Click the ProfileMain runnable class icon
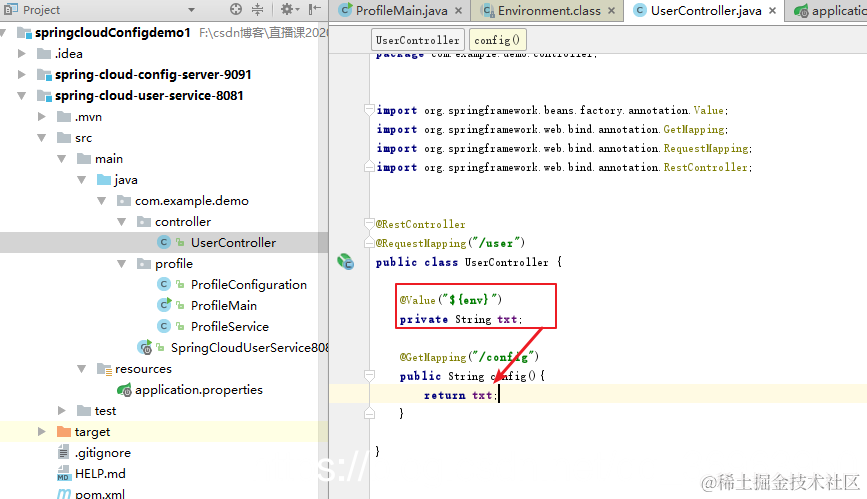The height and width of the screenshot is (499, 867). click(x=164, y=305)
